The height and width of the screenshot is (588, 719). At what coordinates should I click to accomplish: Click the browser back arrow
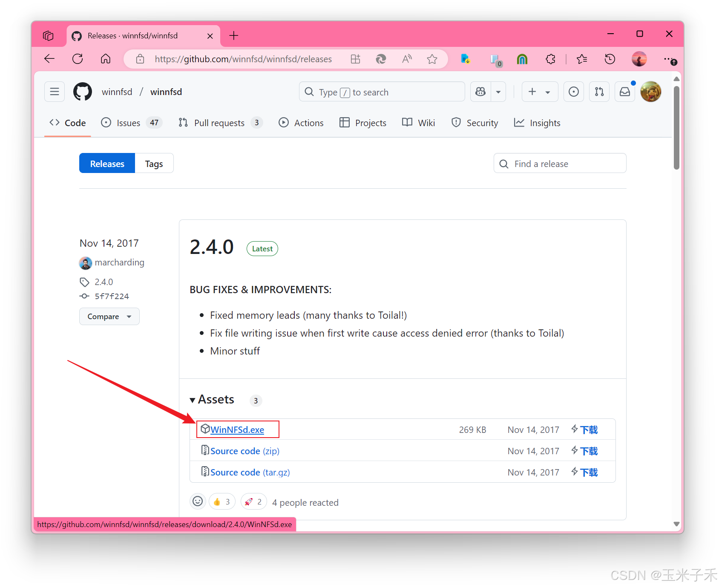pyautogui.click(x=49, y=59)
